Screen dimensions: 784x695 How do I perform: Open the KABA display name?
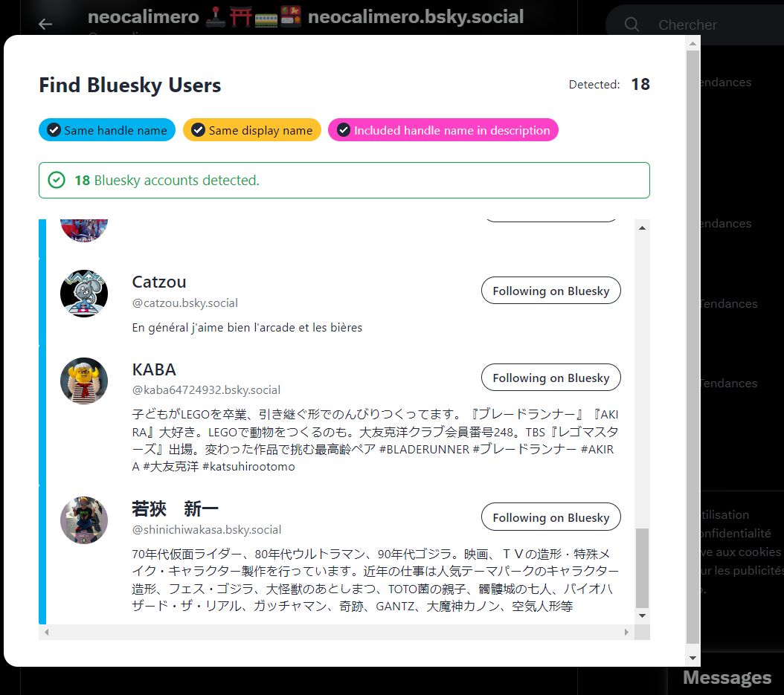pos(154,369)
